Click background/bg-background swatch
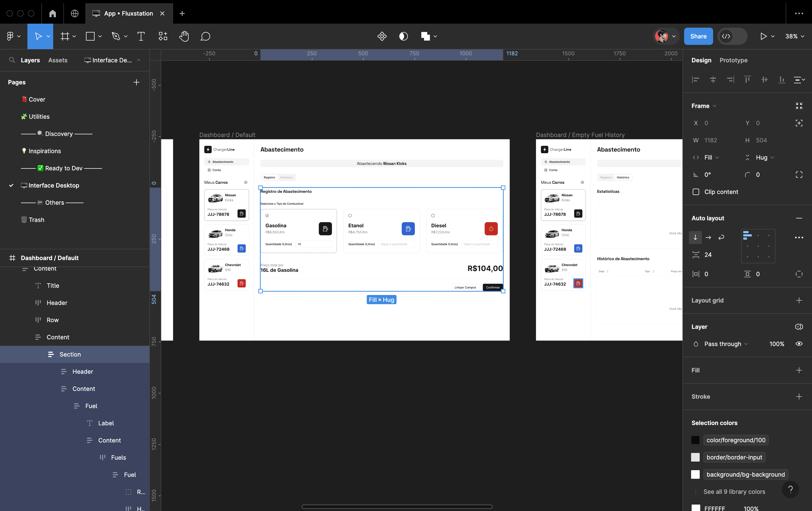Viewport: 812px width, 511px height. pos(695,474)
